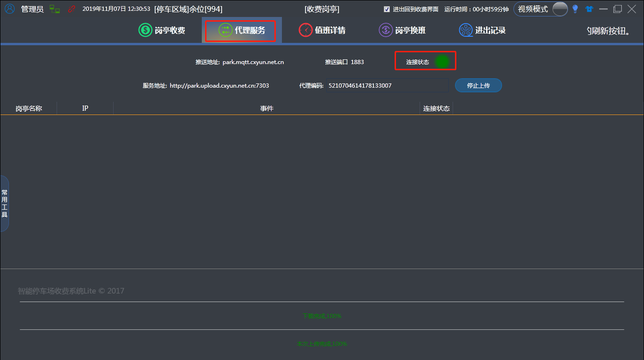Open the 岗亭收费 tab
This screenshot has height=360, width=644.
point(162,30)
